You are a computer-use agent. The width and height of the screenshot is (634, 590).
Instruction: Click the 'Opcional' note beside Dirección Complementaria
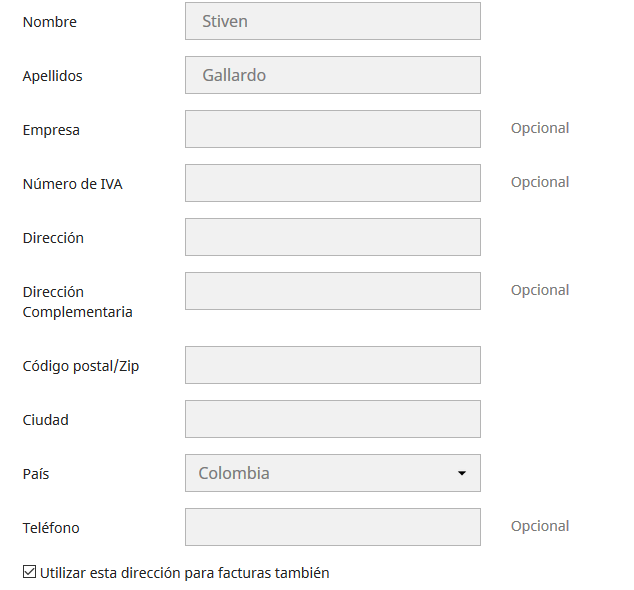tap(540, 290)
